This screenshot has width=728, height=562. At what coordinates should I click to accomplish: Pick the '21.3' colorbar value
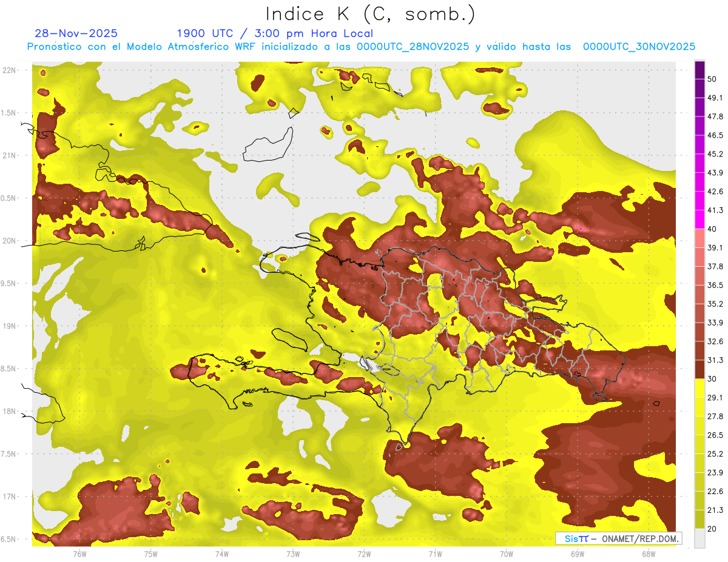pyautogui.click(x=715, y=510)
